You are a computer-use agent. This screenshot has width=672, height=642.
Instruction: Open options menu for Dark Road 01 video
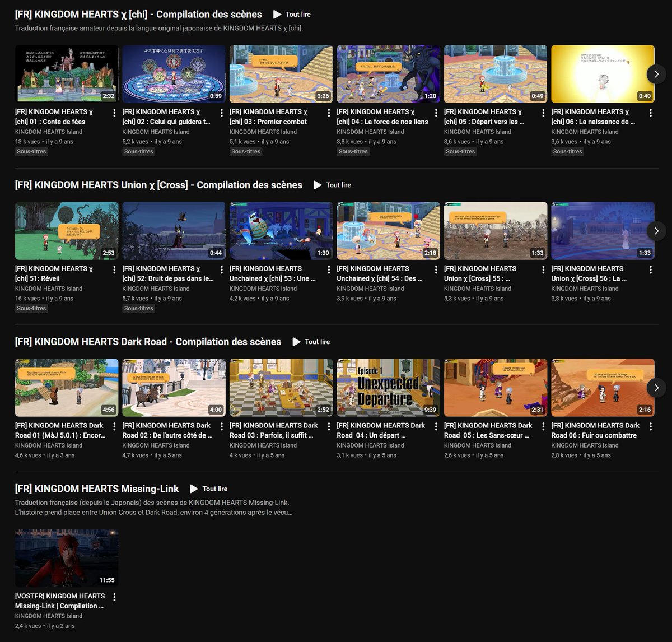[x=115, y=426]
